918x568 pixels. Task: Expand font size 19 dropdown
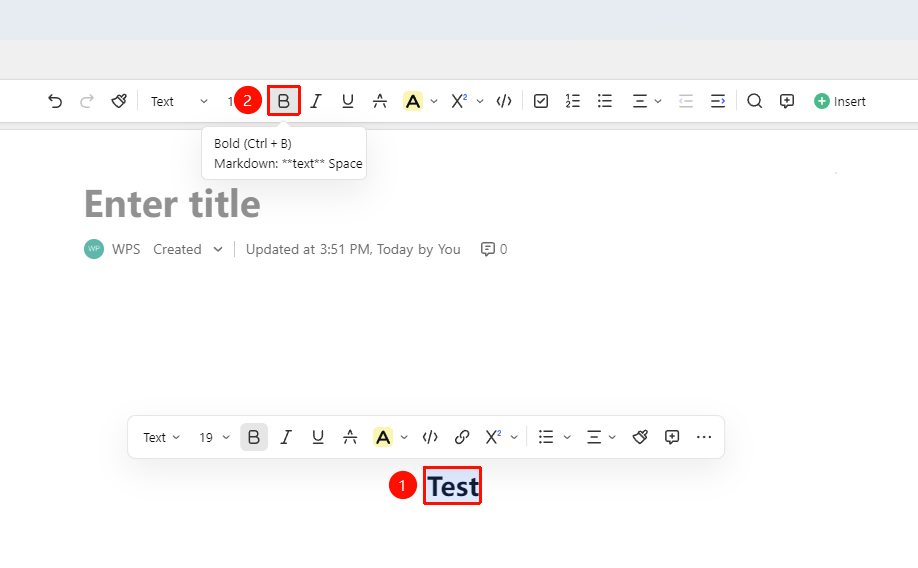[214, 437]
